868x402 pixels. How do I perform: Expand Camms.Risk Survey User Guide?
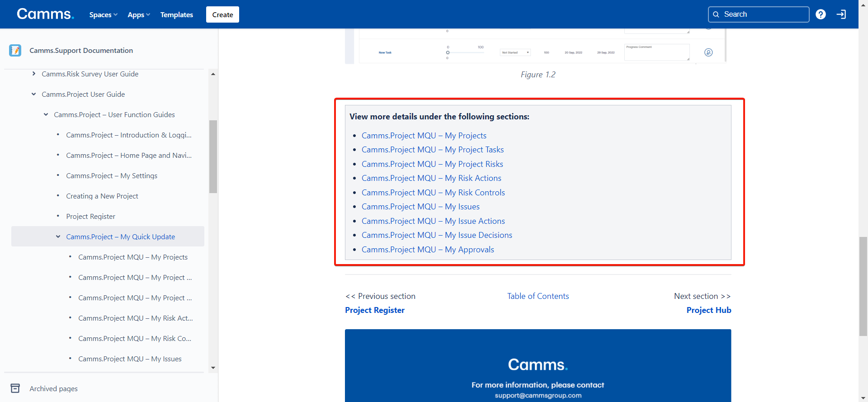click(33, 74)
